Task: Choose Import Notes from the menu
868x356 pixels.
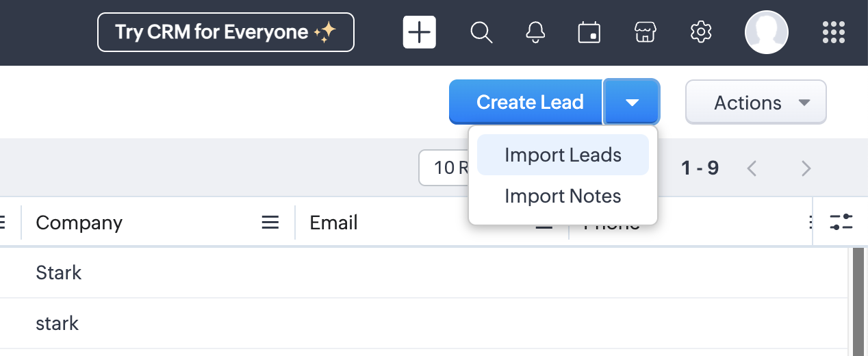Action: (563, 196)
